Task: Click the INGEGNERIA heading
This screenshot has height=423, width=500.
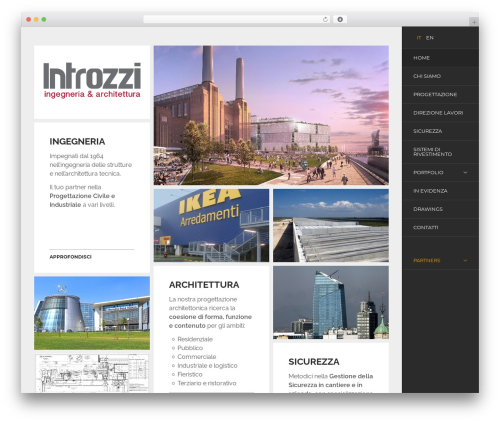Action: pos(77,141)
